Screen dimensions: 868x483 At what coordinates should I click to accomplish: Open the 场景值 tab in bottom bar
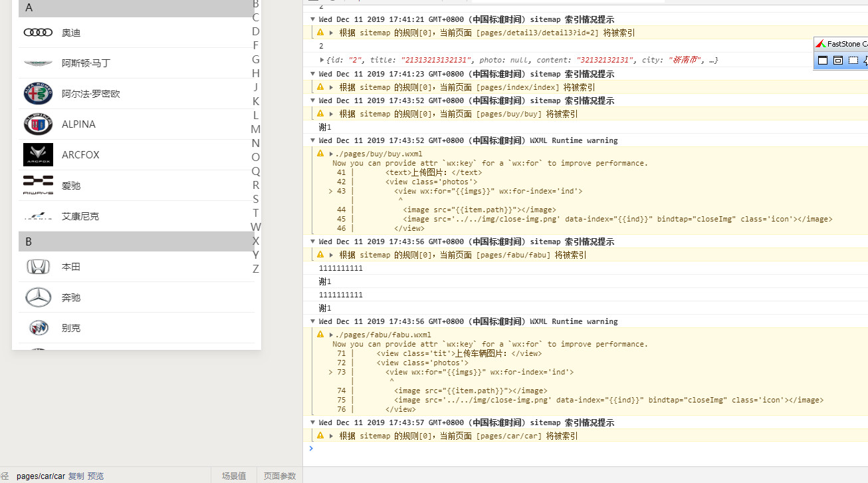(234, 476)
